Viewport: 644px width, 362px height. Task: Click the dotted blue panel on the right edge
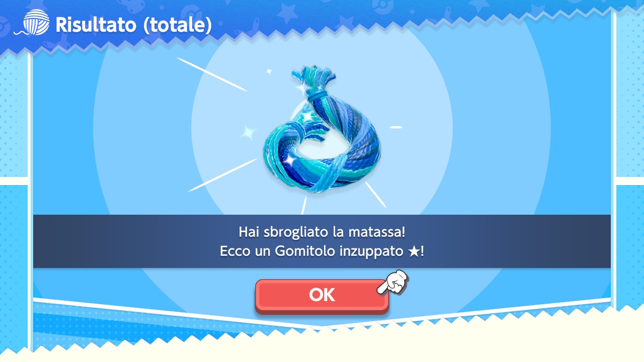point(630,96)
